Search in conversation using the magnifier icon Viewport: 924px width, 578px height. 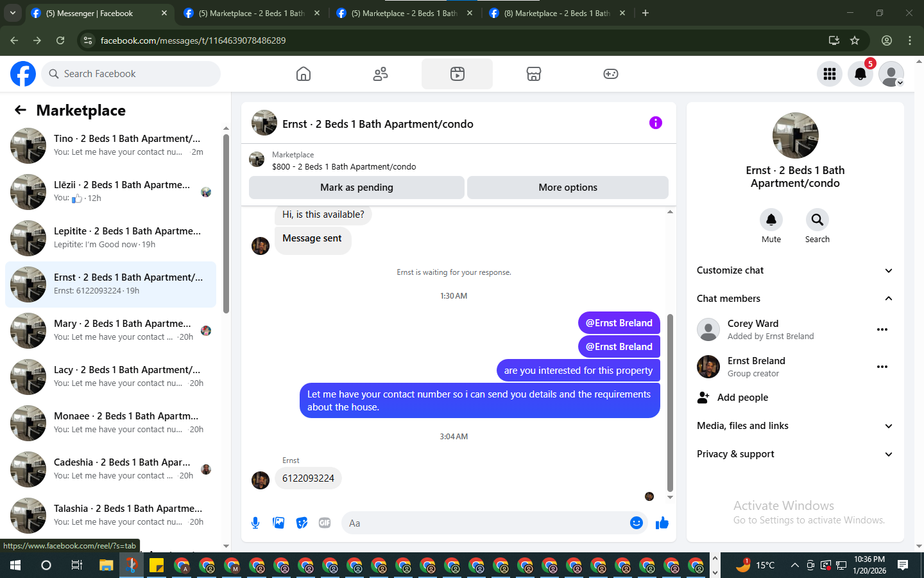tap(817, 220)
